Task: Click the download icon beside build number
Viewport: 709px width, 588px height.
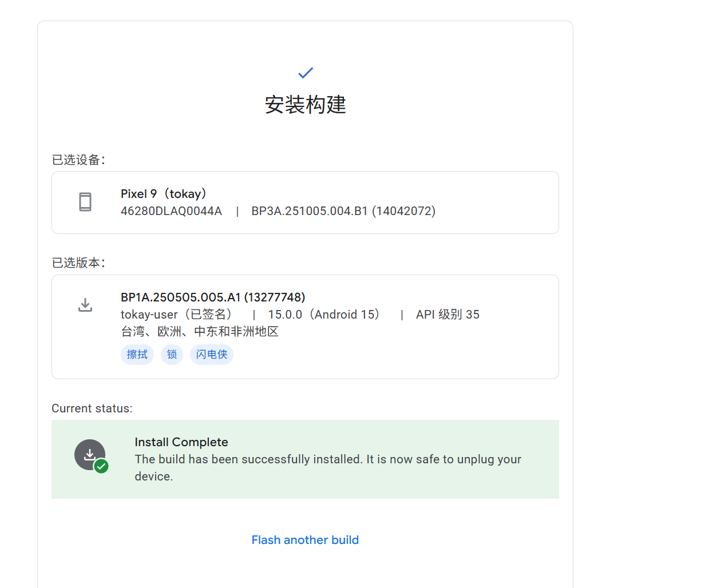Action: (x=85, y=305)
